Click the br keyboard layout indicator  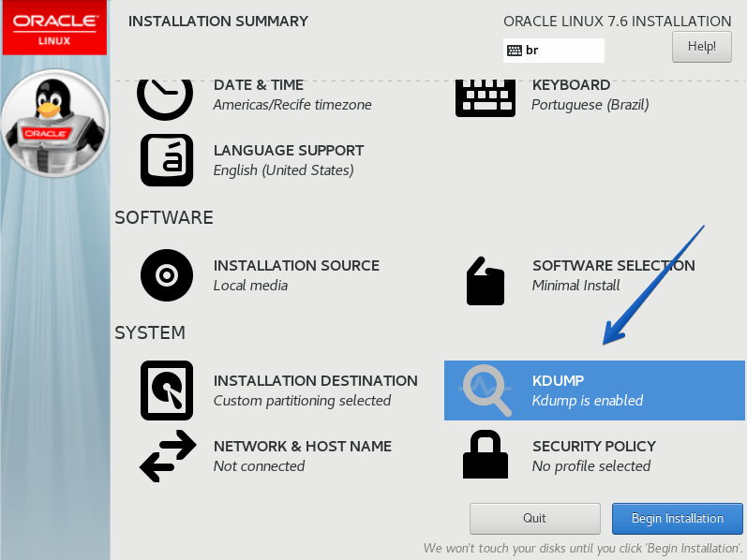(553, 51)
